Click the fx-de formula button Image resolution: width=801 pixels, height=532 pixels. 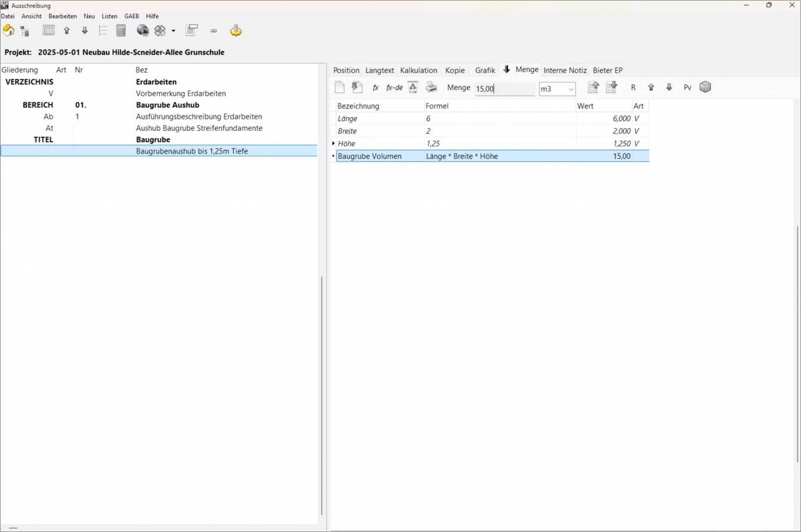coord(394,88)
